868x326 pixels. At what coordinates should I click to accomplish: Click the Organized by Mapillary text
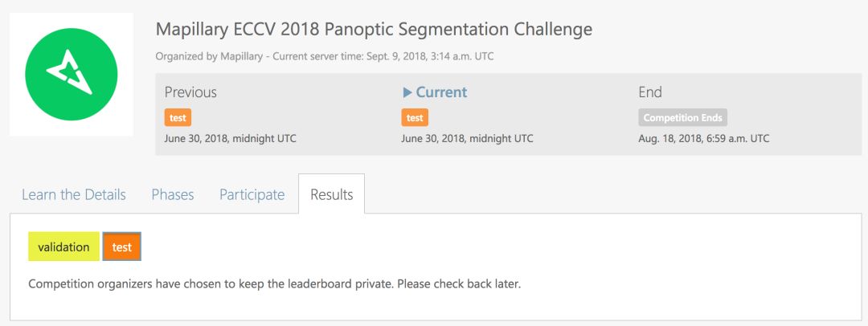click(x=211, y=56)
